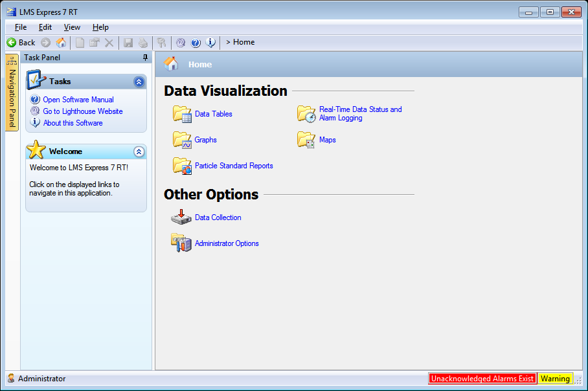Image resolution: width=588 pixels, height=391 pixels.
Task: Click the Home breadcrumb in toolbar
Action: pyautogui.click(x=243, y=42)
